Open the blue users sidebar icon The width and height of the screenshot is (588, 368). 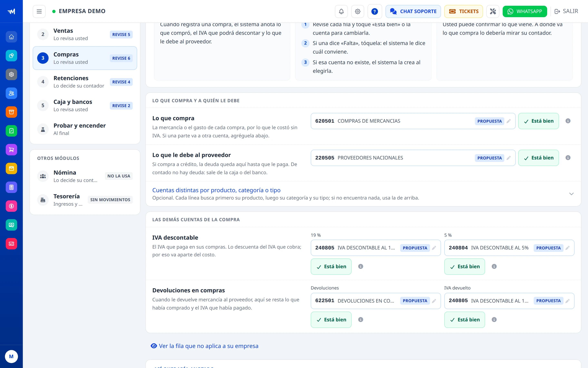coord(11,93)
